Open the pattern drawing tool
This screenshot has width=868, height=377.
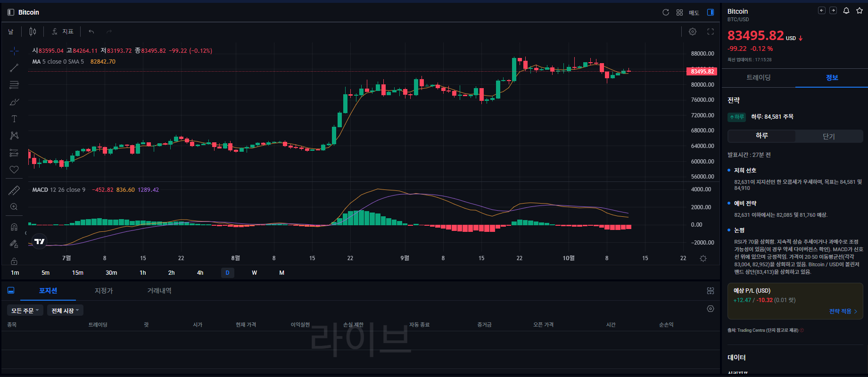[x=14, y=136]
